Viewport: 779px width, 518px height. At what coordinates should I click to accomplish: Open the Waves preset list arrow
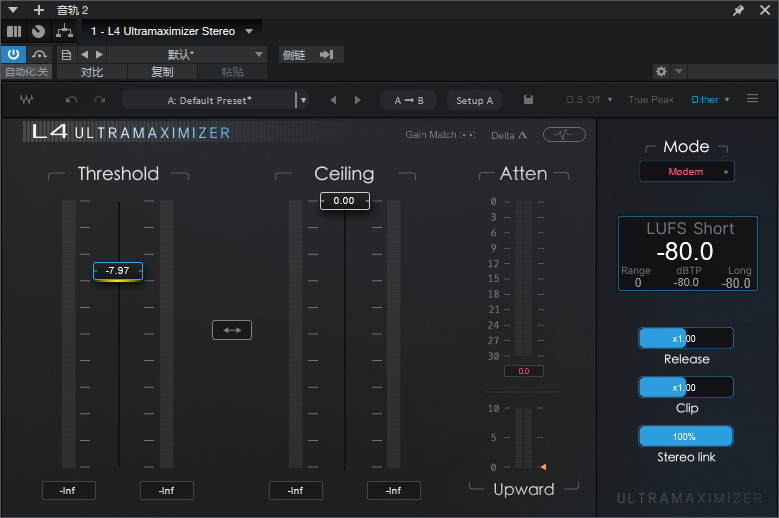303,100
